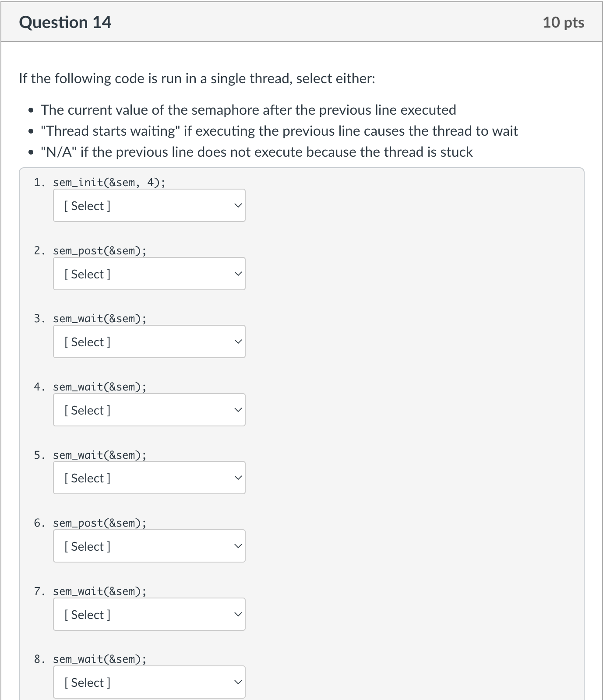The width and height of the screenshot is (603, 700).
Task: Expand the dropdown under line 8 sem_wait
Action: pos(149,682)
